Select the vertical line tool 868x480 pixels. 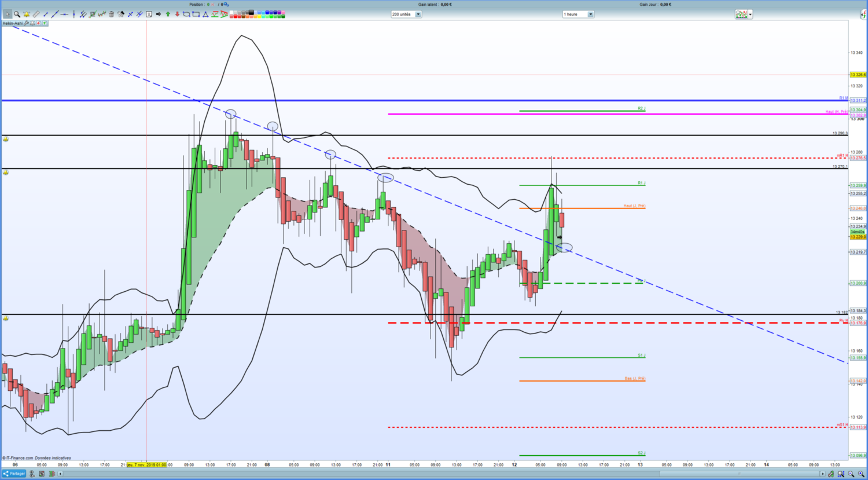tap(73, 14)
